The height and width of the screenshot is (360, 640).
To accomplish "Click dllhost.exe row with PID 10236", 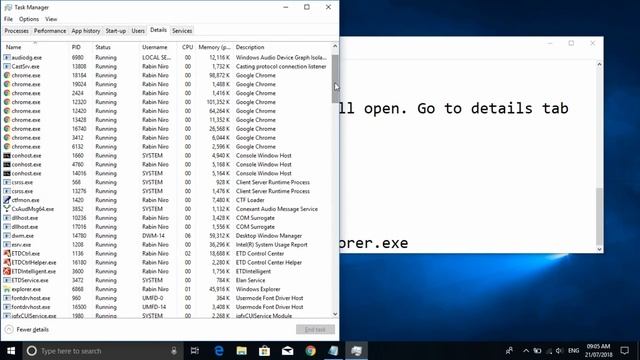I will 167,218.
